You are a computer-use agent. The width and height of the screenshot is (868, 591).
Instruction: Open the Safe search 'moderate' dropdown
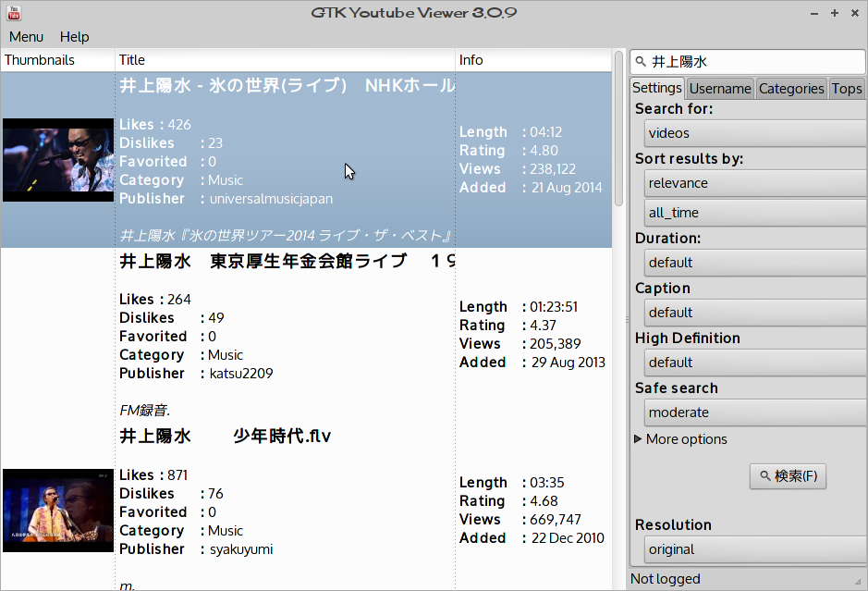pos(755,412)
